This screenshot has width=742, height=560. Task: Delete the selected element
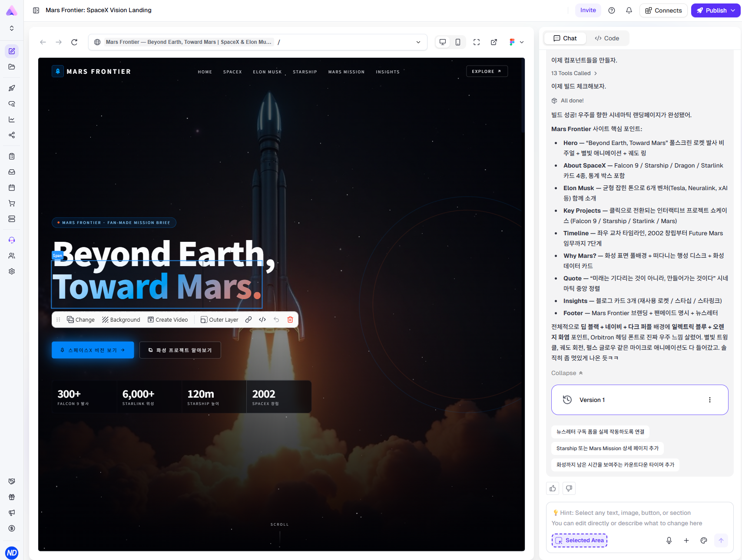pos(290,320)
